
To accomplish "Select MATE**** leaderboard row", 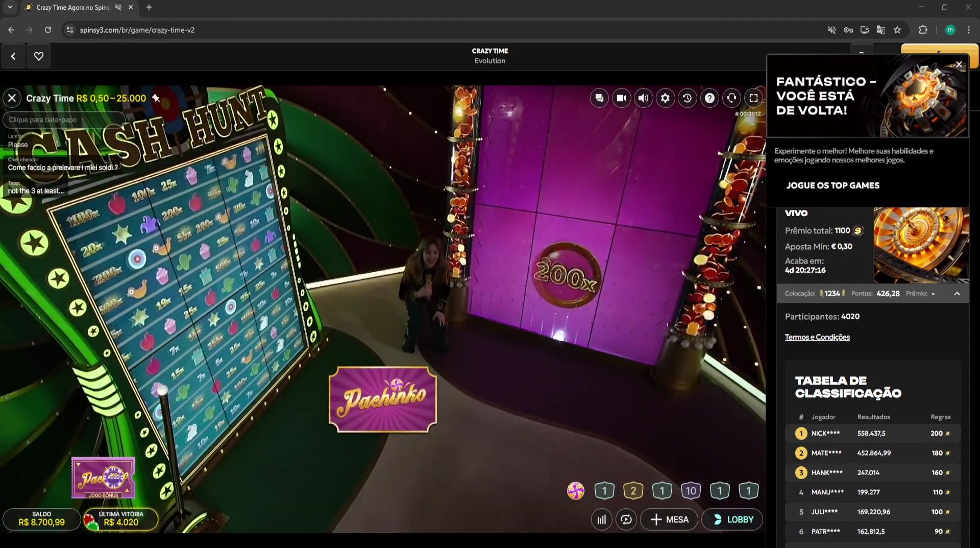I will 873,453.
